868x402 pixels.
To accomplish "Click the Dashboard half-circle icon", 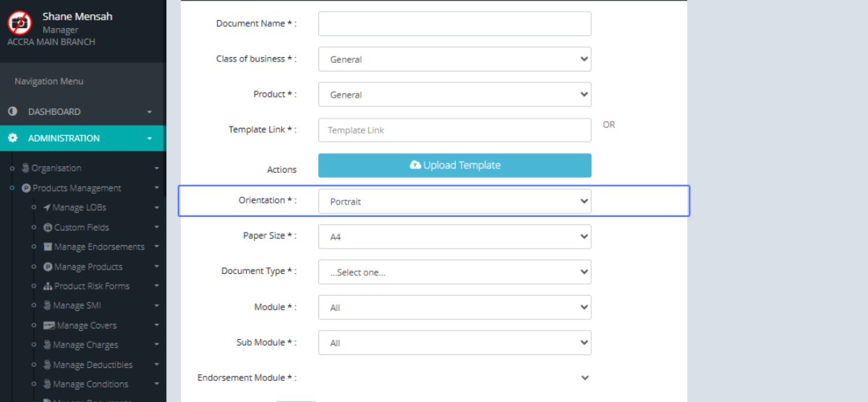I will pos(12,112).
